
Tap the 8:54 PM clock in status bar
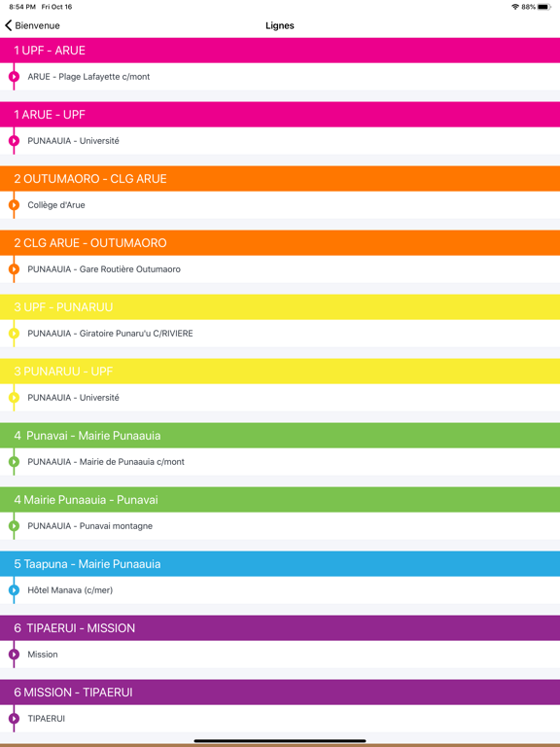pyautogui.click(x=22, y=7)
